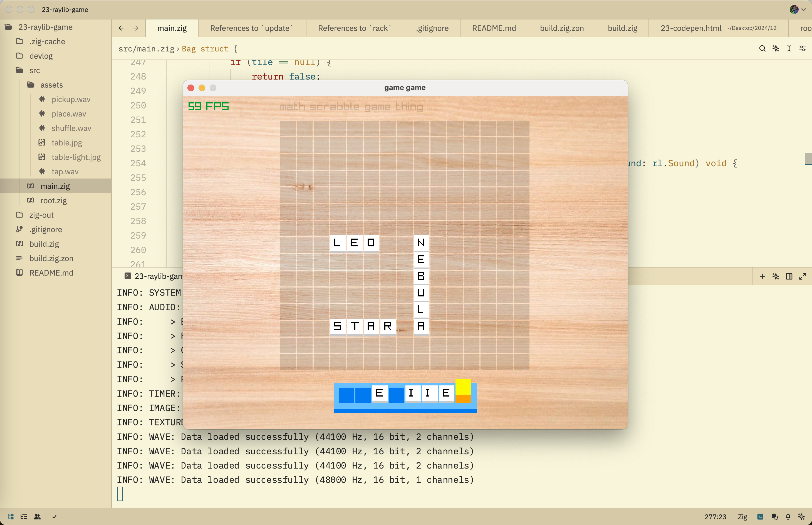Viewport: 812px width, 525px height.
Task: Click the pickup.wav audio file
Action: 70,99
